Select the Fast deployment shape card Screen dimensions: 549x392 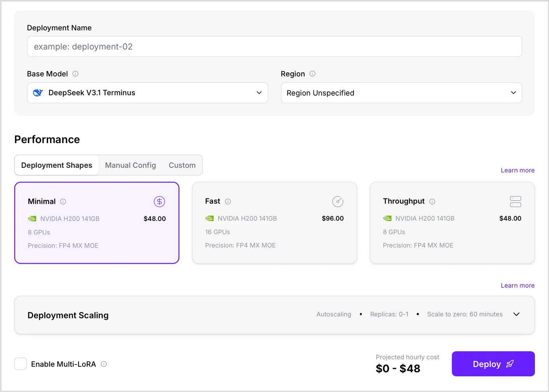274,233
